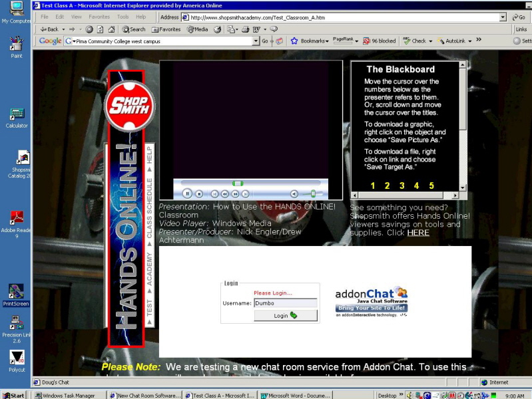This screenshot has height=399, width=532.
Task: Open the Edit with Word dropdown arrow
Action: tap(265, 29)
